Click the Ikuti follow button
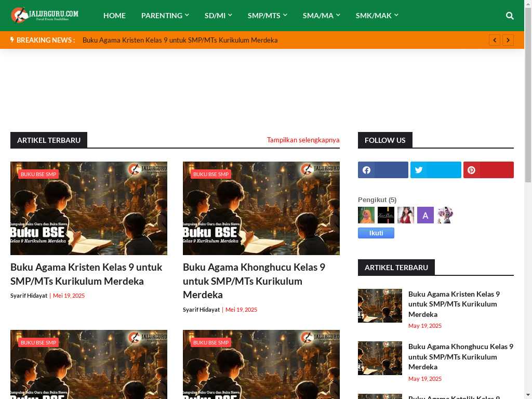Viewport: 532px width, 399px height. coord(376,233)
